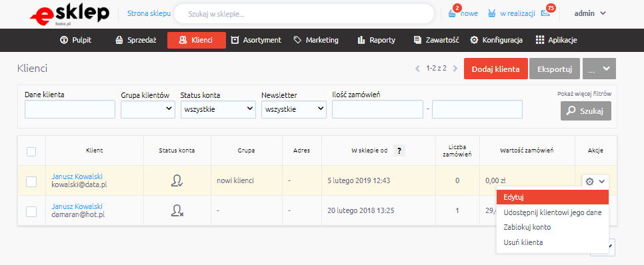Open the Klienci tab
The width and height of the screenshot is (644, 265).
(x=196, y=40)
